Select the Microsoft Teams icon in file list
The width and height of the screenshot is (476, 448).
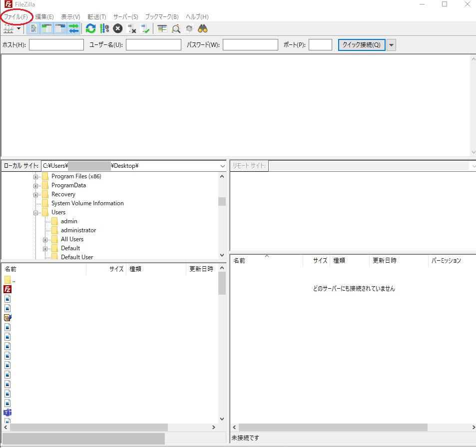tap(7, 413)
